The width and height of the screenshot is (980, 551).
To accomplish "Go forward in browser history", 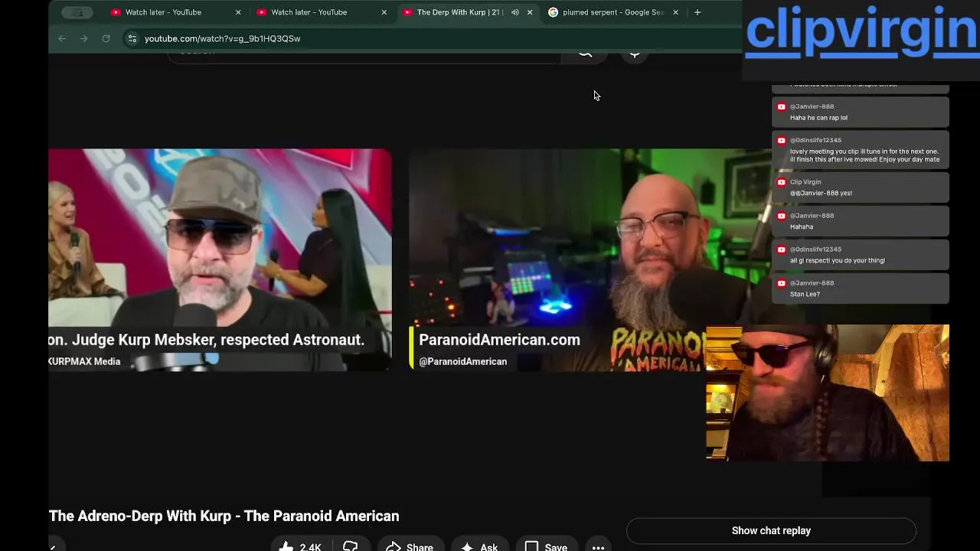I will point(84,38).
